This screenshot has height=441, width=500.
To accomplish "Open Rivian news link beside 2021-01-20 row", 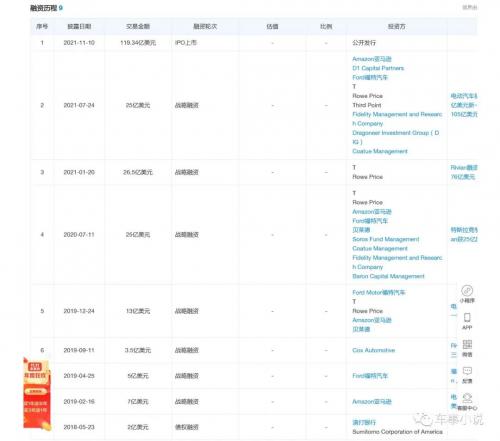I will click(464, 172).
